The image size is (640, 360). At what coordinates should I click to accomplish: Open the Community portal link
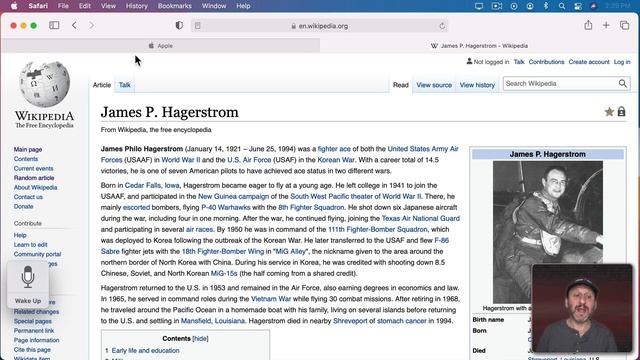coord(37,254)
